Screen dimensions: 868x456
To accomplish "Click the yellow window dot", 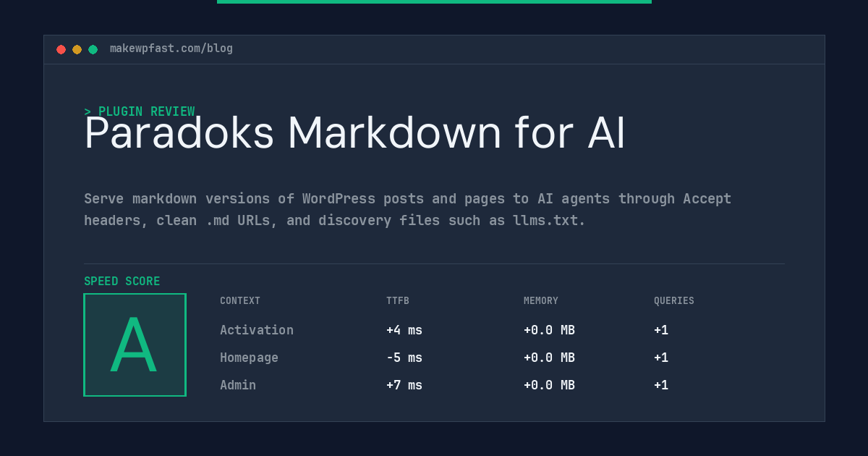I will coord(77,49).
